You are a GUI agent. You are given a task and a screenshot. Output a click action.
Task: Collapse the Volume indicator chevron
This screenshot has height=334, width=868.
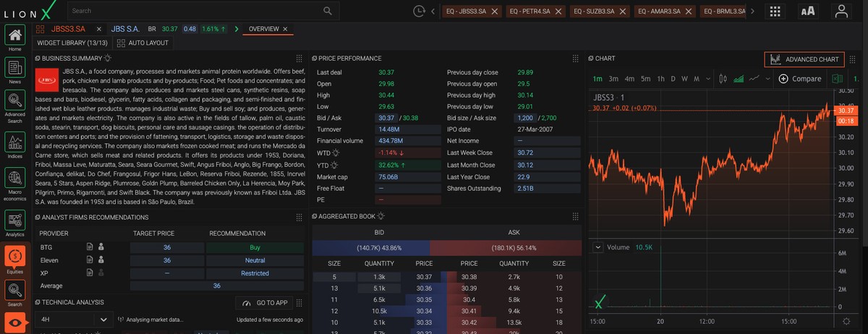point(598,247)
